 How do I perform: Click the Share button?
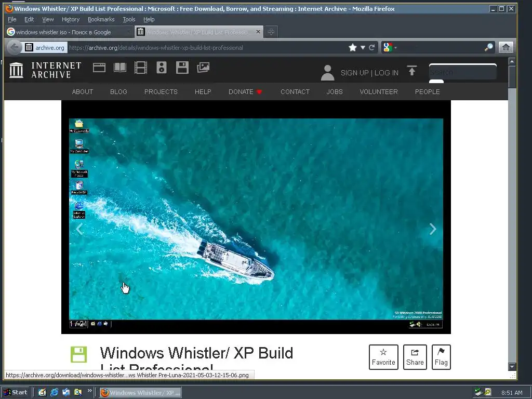coord(415,357)
